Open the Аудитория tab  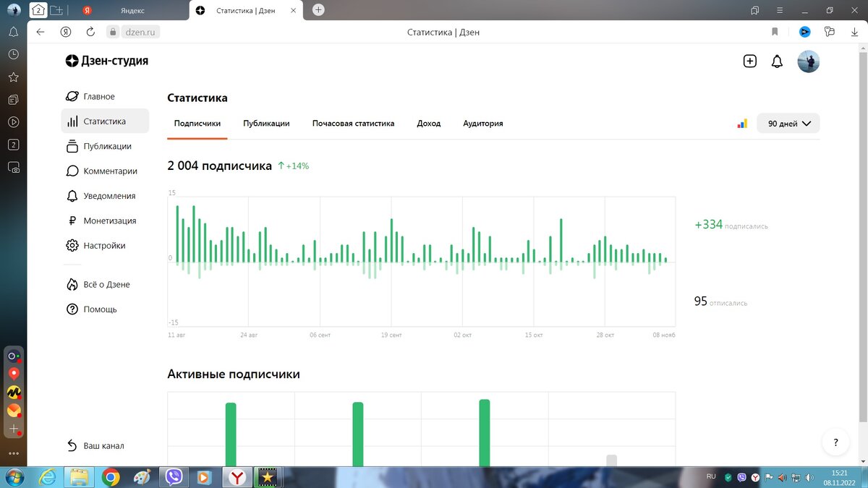(x=483, y=124)
